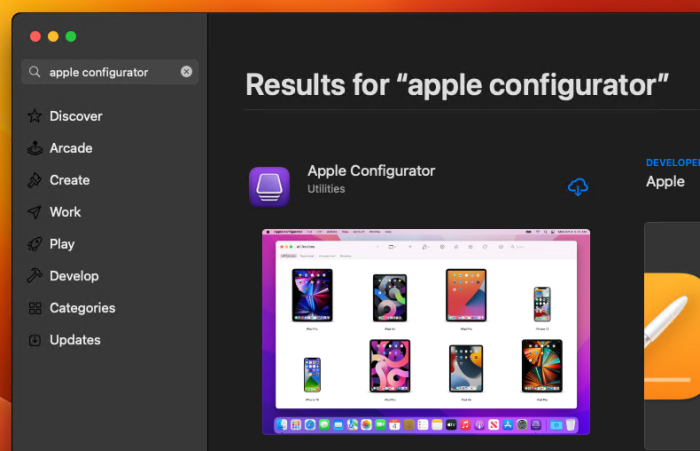Viewport: 700px width, 451px height.
Task: Click the DEVELOPER label
Action: pos(673,163)
